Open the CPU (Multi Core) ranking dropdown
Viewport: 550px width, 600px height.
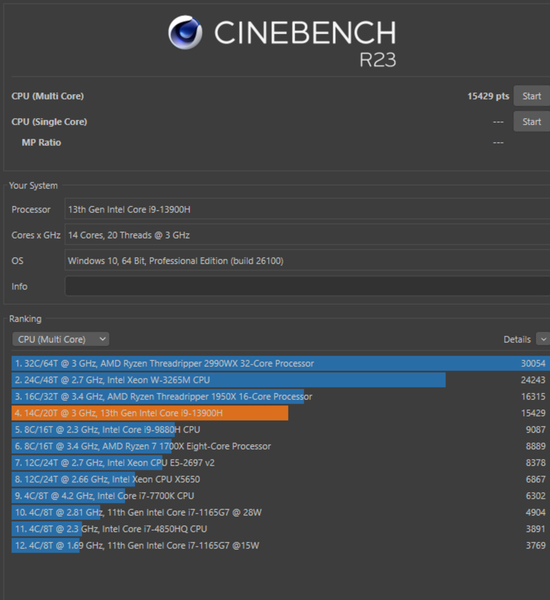pos(61,339)
